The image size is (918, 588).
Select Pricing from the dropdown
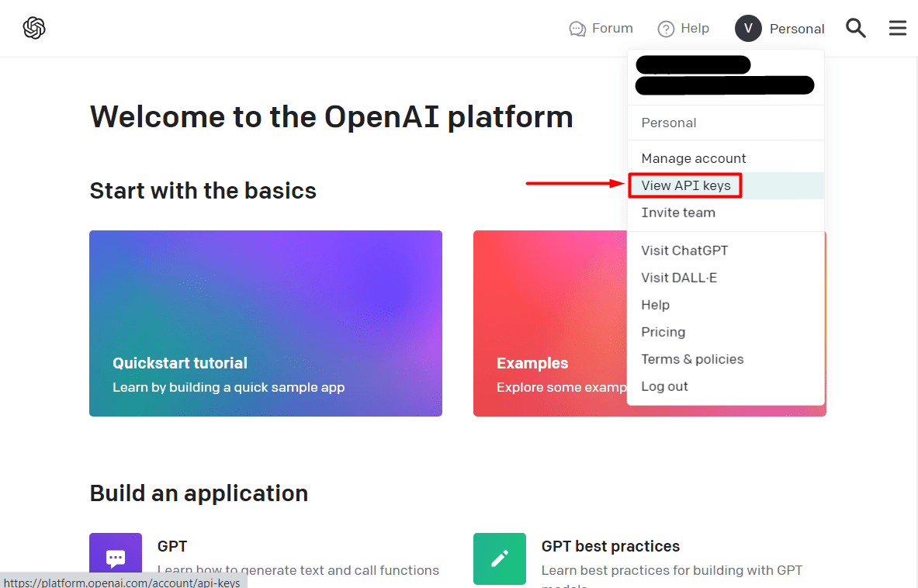663,331
